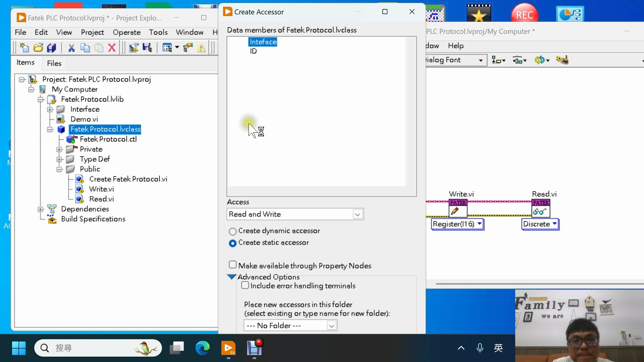
Task: Open the Access dropdown showing Read and Write
Action: tap(358, 214)
